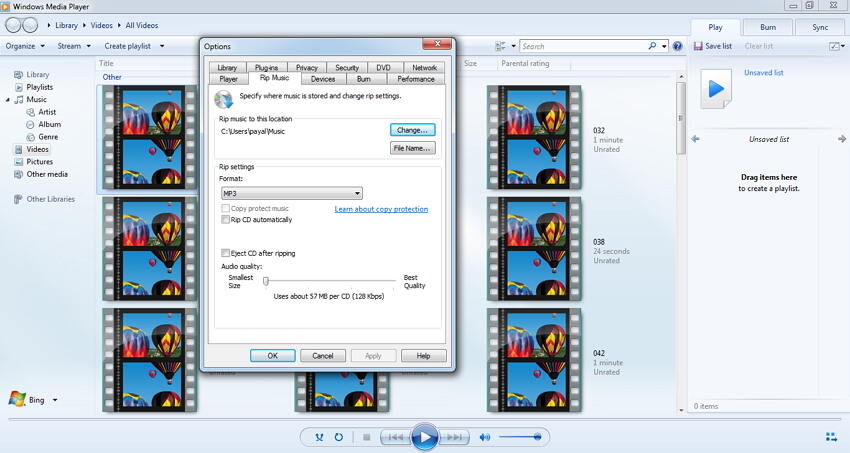Mute audio with the speaker icon
This screenshot has width=850, height=453.
(485, 437)
